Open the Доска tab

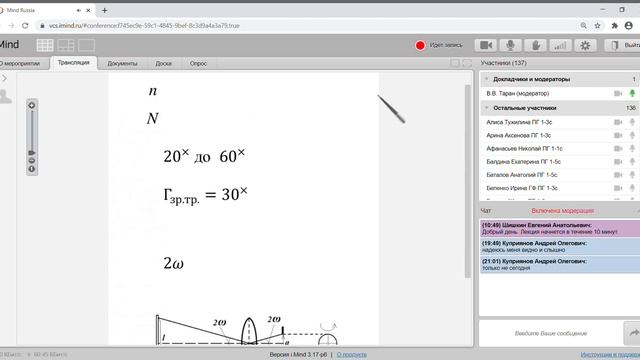coord(163,63)
